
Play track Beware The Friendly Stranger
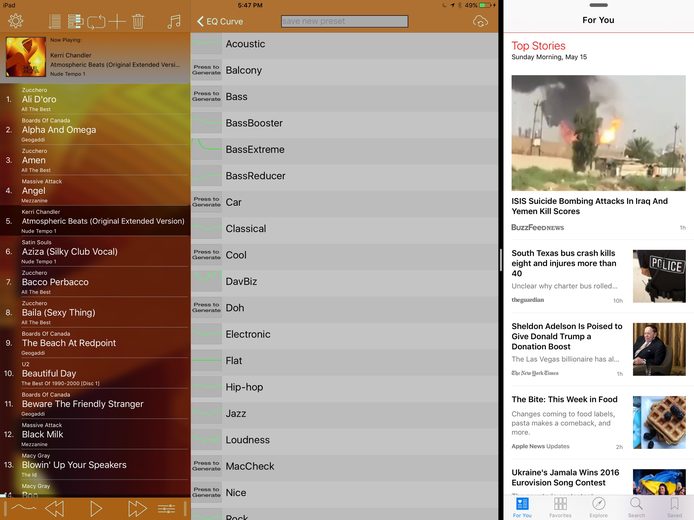click(95, 404)
